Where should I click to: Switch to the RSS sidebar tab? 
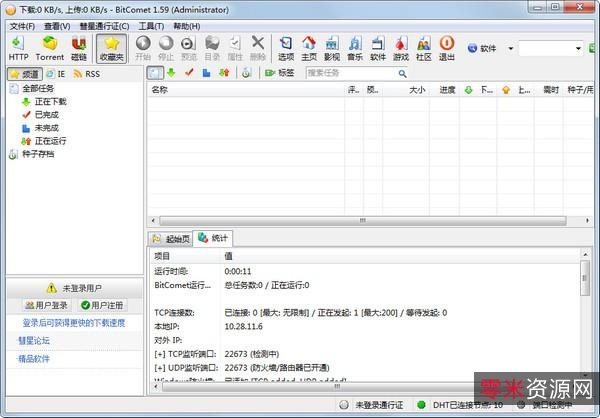pyautogui.click(x=87, y=74)
